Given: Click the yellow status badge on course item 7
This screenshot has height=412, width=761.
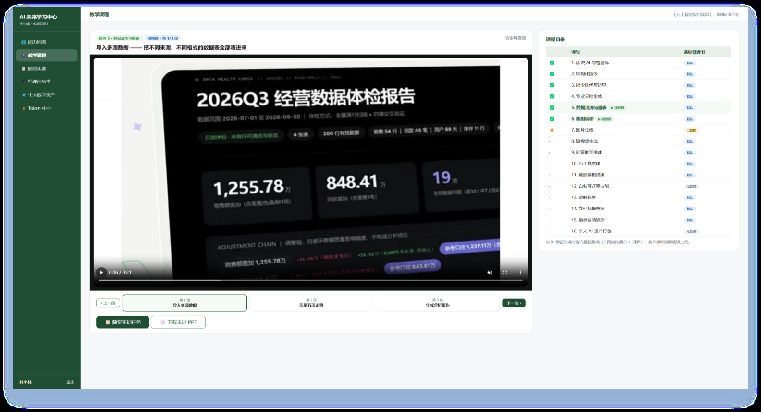Looking at the screenshot, I should pyautogui.click(x=691, y=130).
